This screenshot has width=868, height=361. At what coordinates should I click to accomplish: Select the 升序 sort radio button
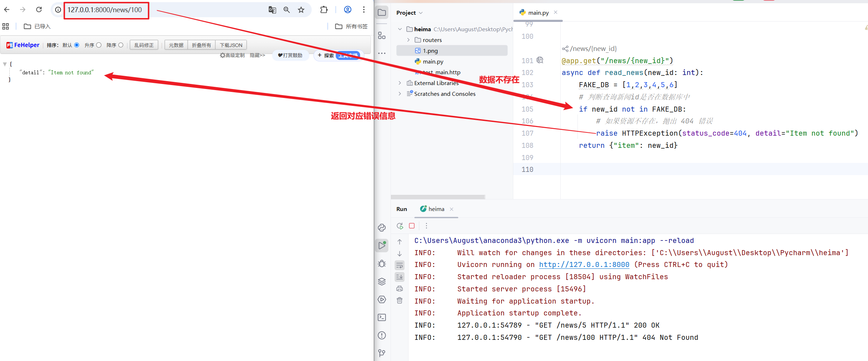point(99,45)
